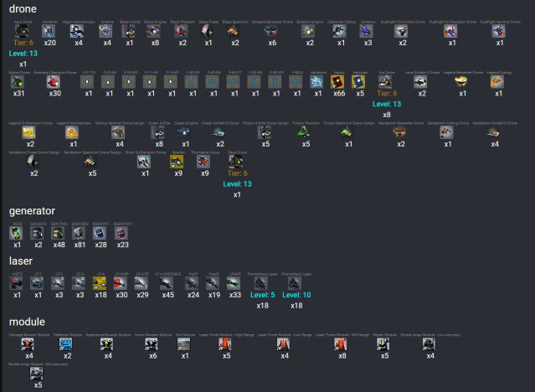The height and width of the screenshot is (392, 535).
Task: Click the Spartan drone design icon
Action: click(177, 162)
